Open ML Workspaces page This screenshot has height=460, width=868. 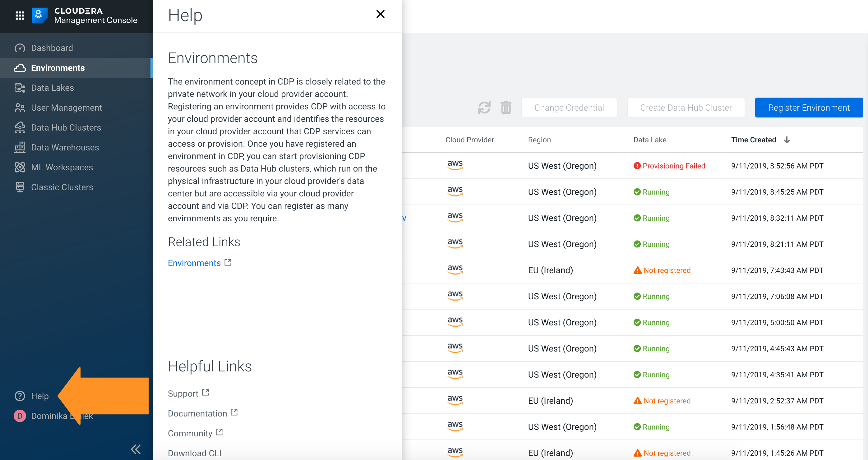(x=62, y=167)
